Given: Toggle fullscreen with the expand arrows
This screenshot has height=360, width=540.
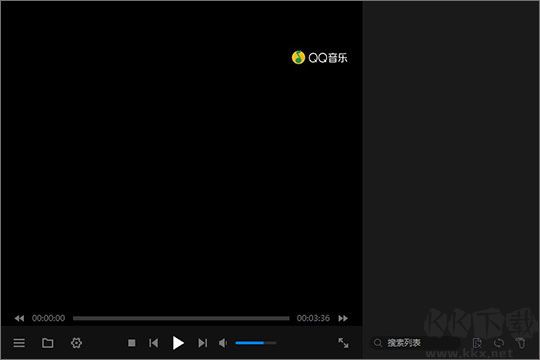Looking at the screenshot, I should click(343, 343).
